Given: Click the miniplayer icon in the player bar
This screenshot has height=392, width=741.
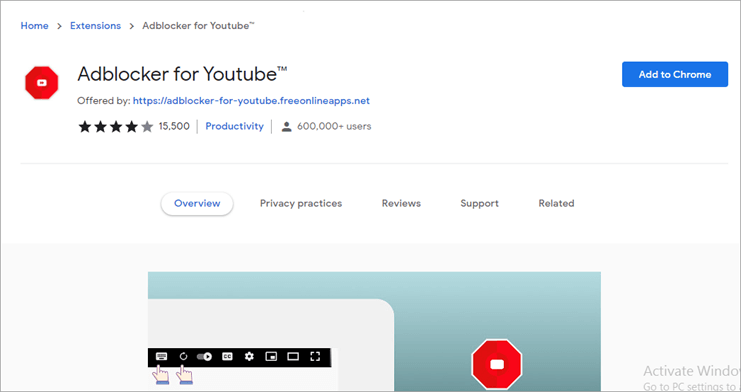Looking at the screenshot, I should pyautogui.click(x=271, y=357).
